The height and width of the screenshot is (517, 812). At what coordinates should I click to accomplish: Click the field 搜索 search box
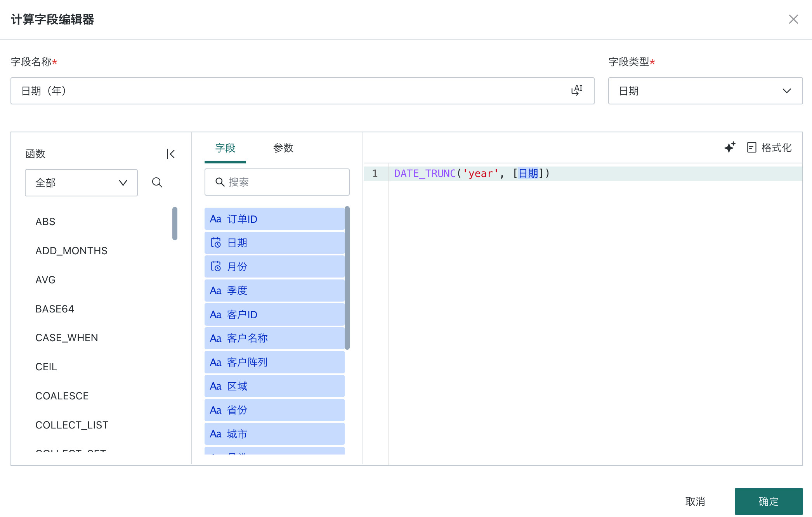coord(277,182)
